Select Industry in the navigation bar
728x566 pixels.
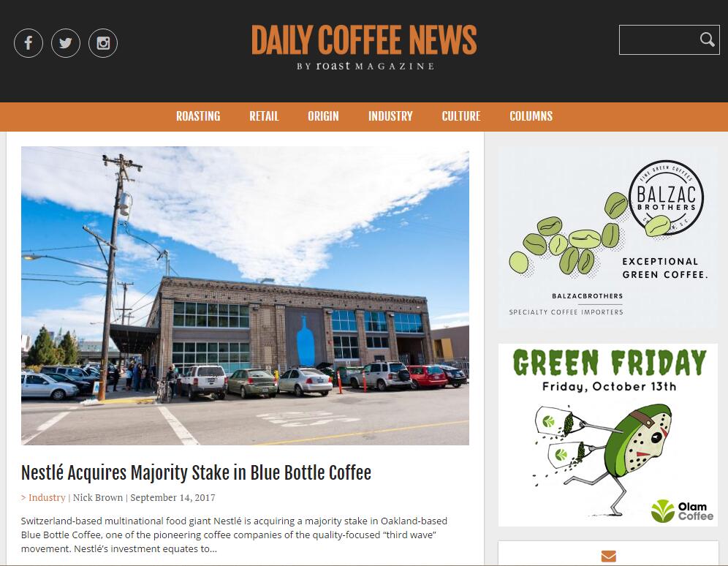coord(390,116)
